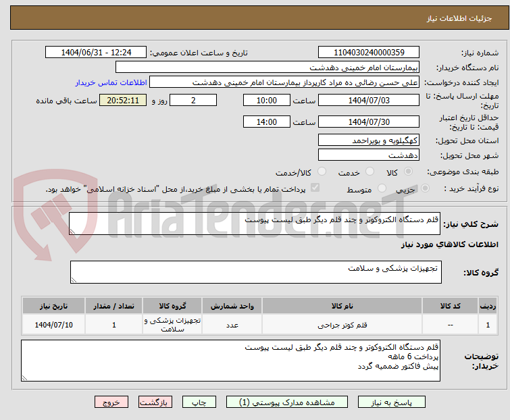Viewport: 510px width, 420px height.
Task: Click the need date cell 1404/07/10
Action: [x=53, y=325]
